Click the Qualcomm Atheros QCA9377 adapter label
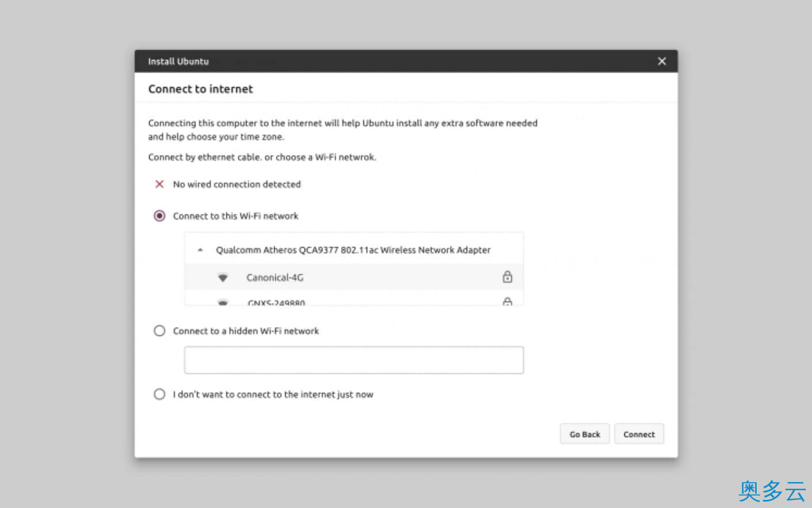Image resolution: width=812 pixels, height=508 pixels. click(x=353, y=250)
